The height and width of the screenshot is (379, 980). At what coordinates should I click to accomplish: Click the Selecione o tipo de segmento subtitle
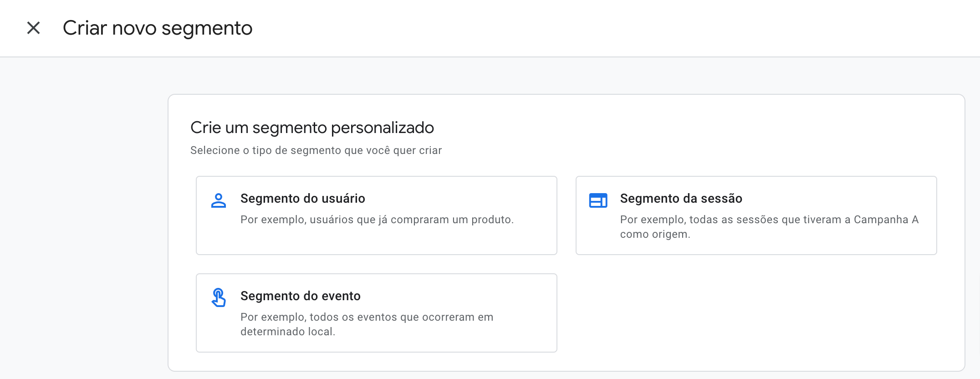click(316, 150)
